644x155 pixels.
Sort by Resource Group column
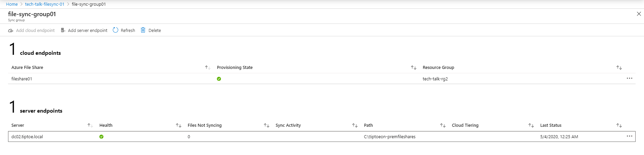pos(619,68)
